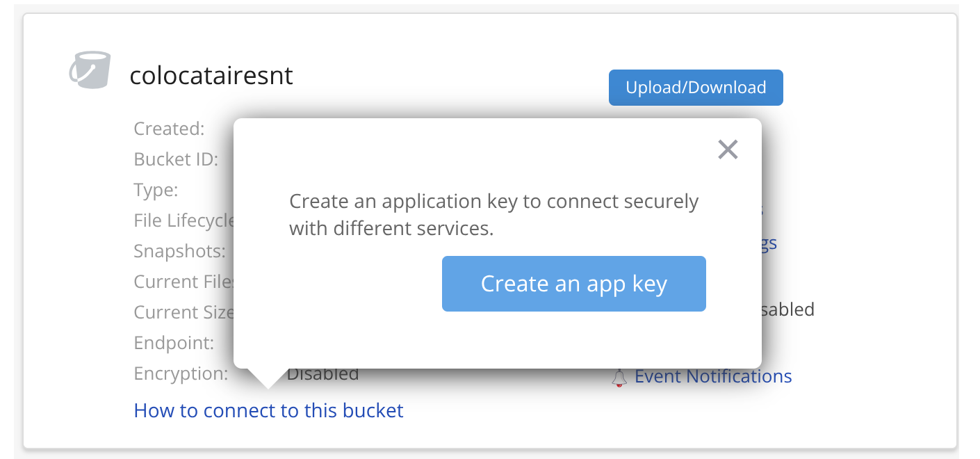This screenshot has width=980, height=459.
Task: Click the Upload/Download button
Action: [695, 87]
